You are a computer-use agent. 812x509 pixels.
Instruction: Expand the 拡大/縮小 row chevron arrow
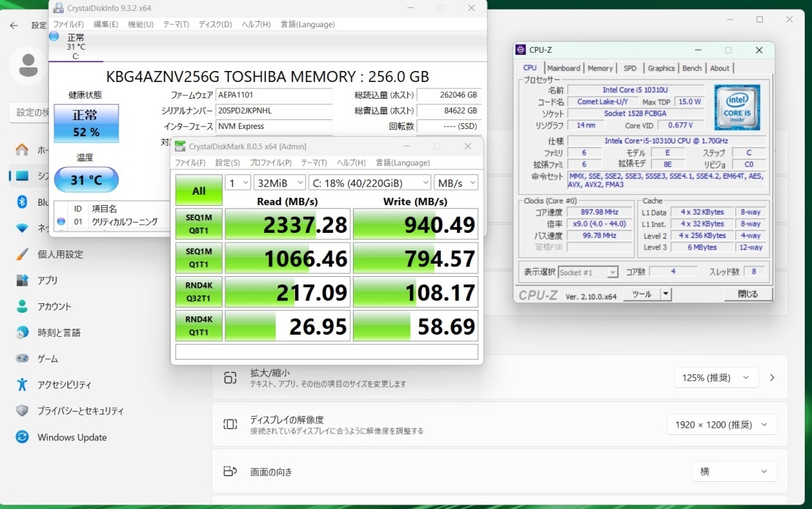click(772, 378)
